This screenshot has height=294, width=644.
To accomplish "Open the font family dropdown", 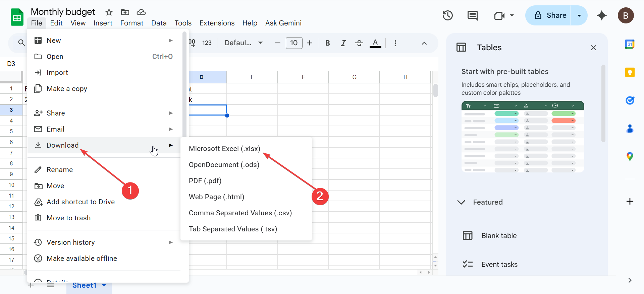I will point(243,43).
